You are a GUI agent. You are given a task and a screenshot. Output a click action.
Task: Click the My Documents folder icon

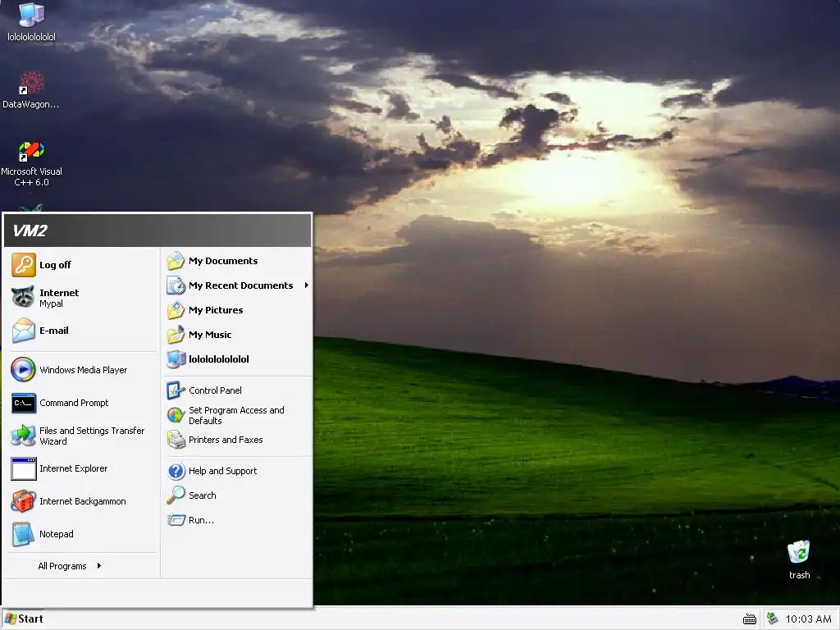click(176, 261)
